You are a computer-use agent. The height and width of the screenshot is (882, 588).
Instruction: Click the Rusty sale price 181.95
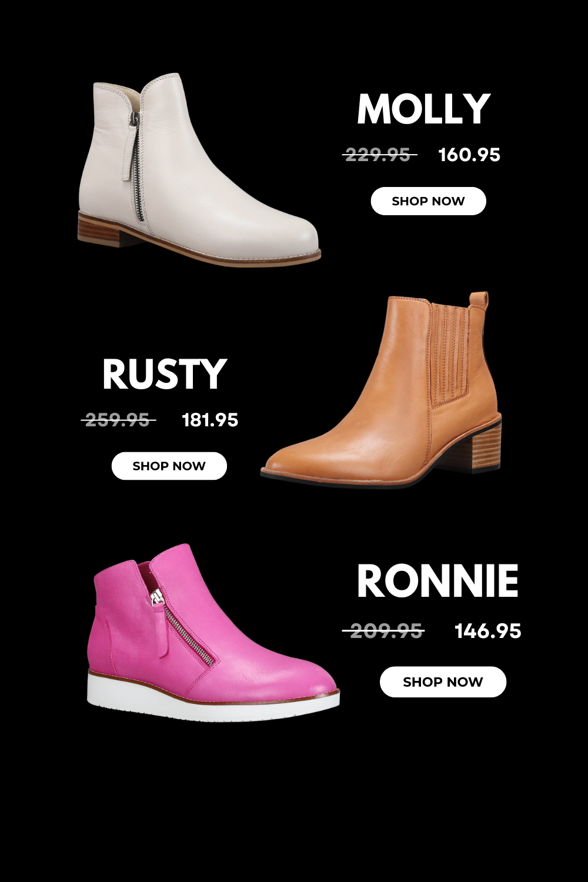point(210,420)
